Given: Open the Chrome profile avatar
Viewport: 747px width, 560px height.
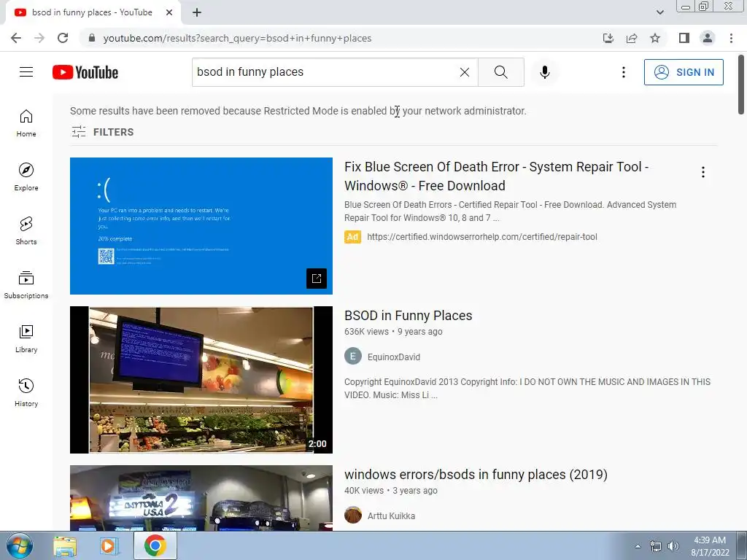Looking at the screenshot, I should pyautogui.click(x=708, y=38).
